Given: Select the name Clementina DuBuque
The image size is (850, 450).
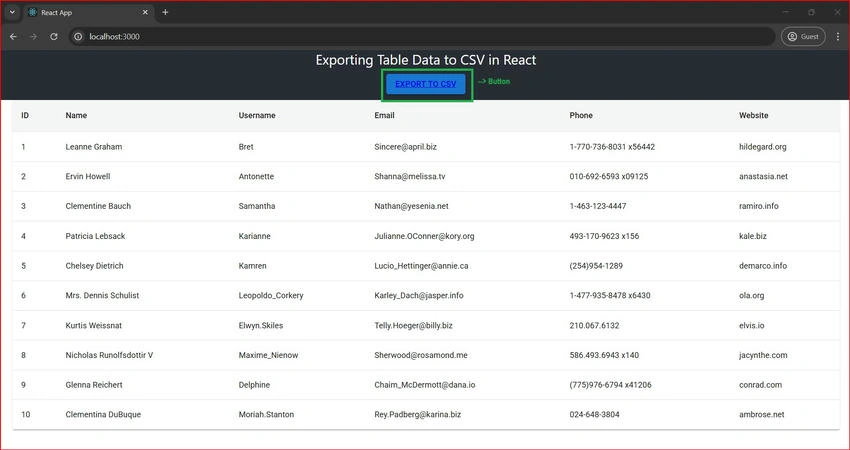Looking at the screenshot, I should pyautogui.click(x=103, y=414).
